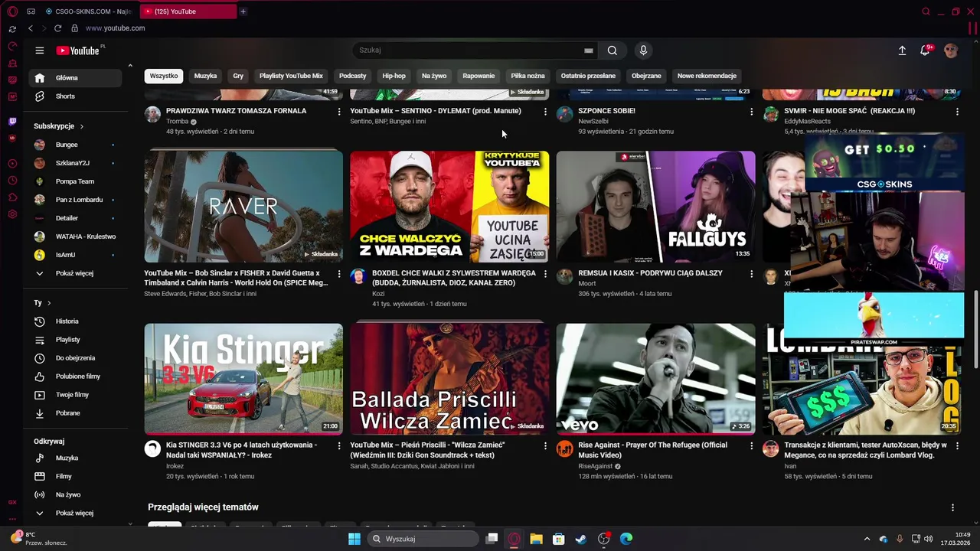Viewport: 980px width, 551px height.
Task: Click the create/upload arrow icon
Action: (902, 51)
